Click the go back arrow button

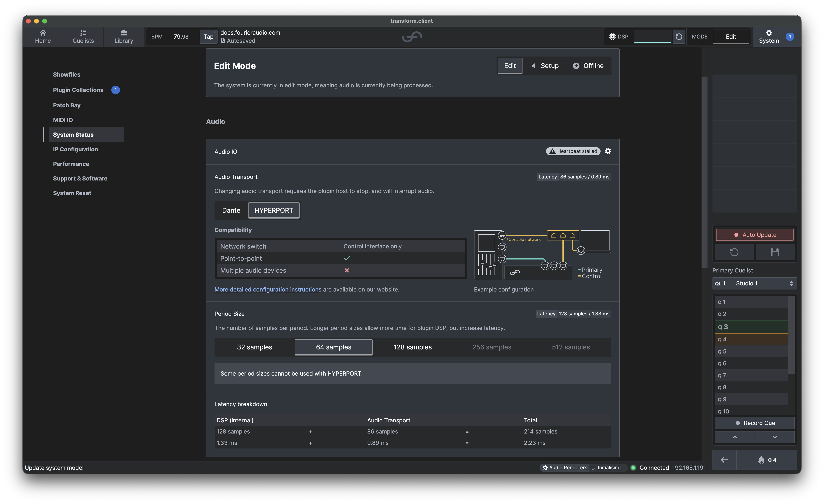click(724, 460)
